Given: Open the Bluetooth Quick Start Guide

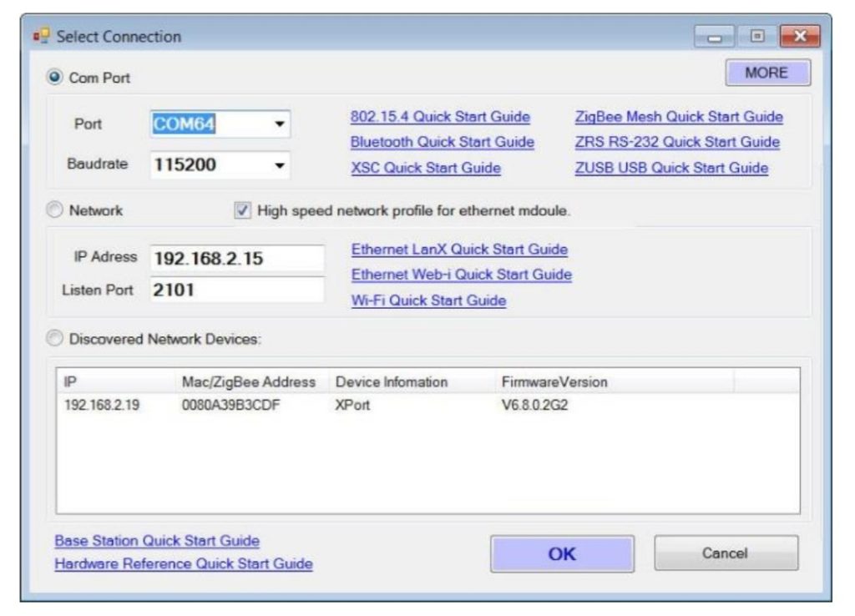Looking at the screenshot, I should [443, 143].
